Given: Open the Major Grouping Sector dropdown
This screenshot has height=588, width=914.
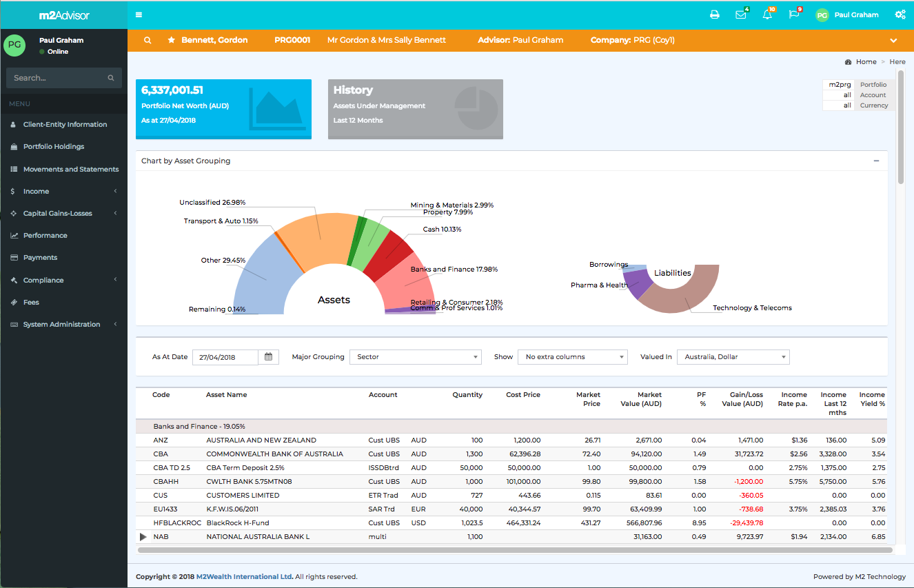Looking at the screenshot, I should pos(415,357).
